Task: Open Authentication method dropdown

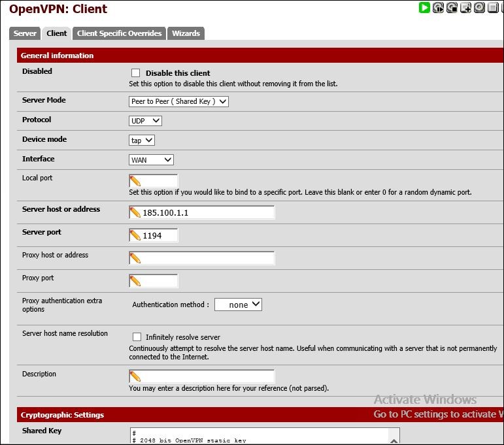Action: tap(238, 305)
